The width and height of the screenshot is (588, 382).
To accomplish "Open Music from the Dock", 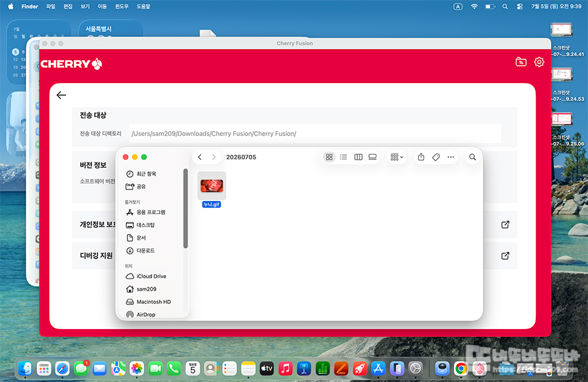I will coord(286,369).
